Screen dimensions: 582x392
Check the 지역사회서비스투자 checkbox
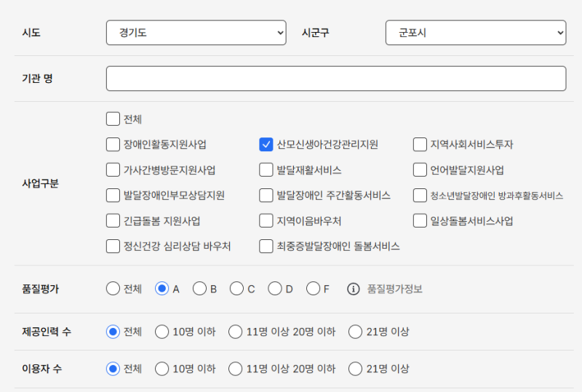point(420,145)
